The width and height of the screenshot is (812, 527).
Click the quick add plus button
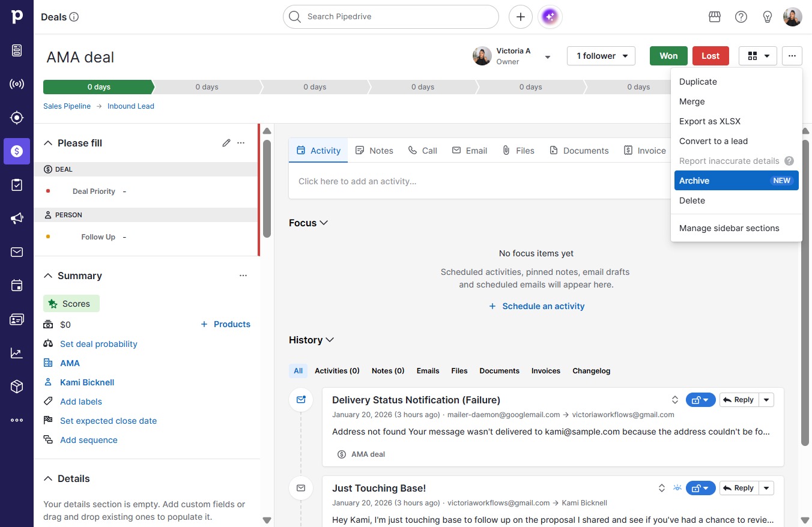tap(521, 17)
